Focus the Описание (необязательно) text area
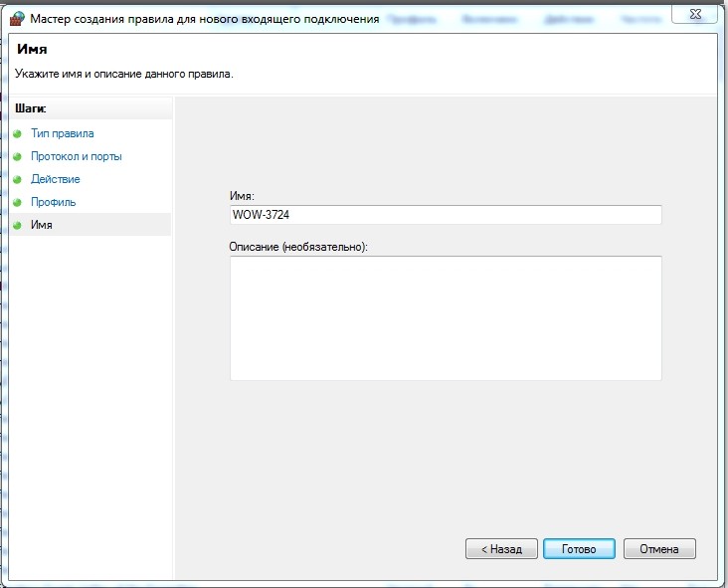Viewport: 728px width, 588px height. coord(445,317)
